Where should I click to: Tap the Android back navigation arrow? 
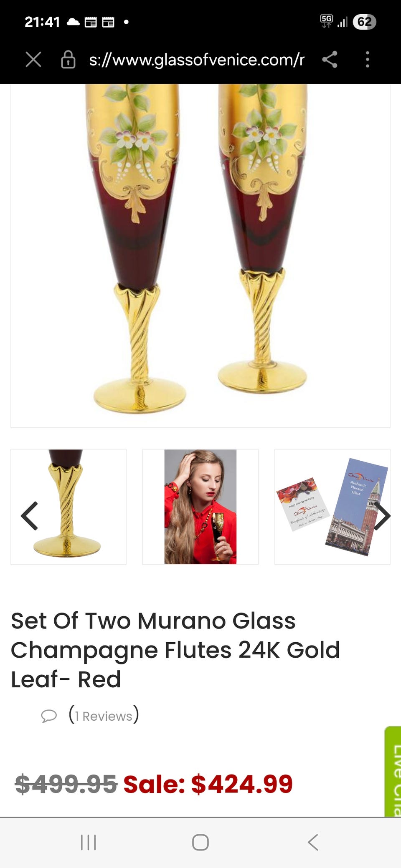point(313,842)
